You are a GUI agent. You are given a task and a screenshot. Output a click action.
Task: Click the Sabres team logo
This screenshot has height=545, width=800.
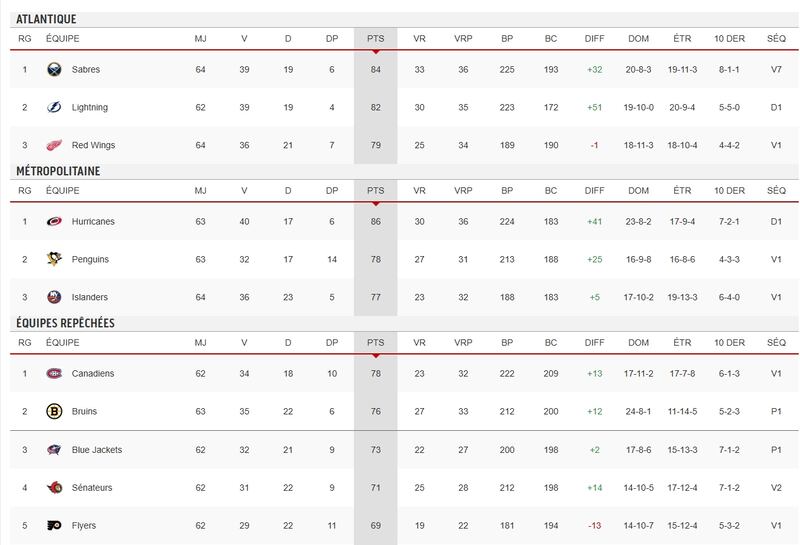[x=54, y=70]
